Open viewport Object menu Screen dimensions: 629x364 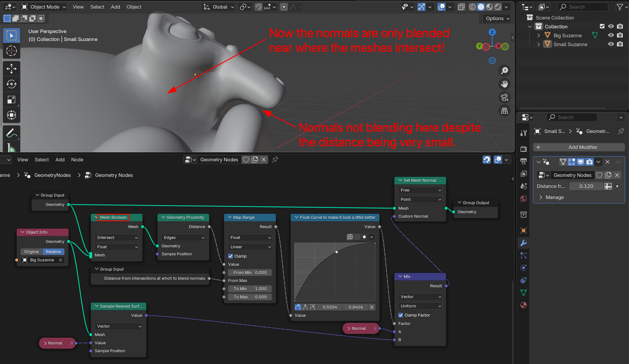coord(134,7)
